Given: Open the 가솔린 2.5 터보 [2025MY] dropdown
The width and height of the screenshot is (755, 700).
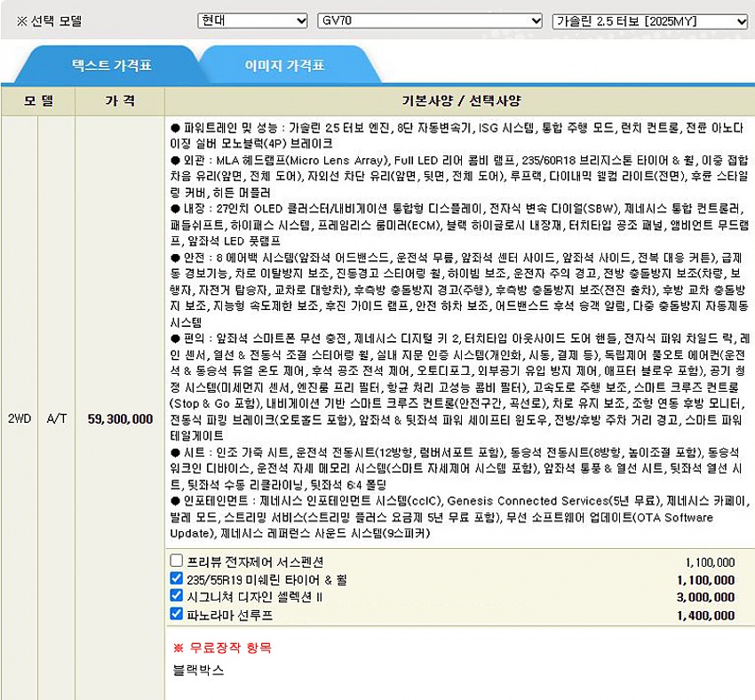Looking at the screenshot, I should pyautogui.click(x=649, y=20).
